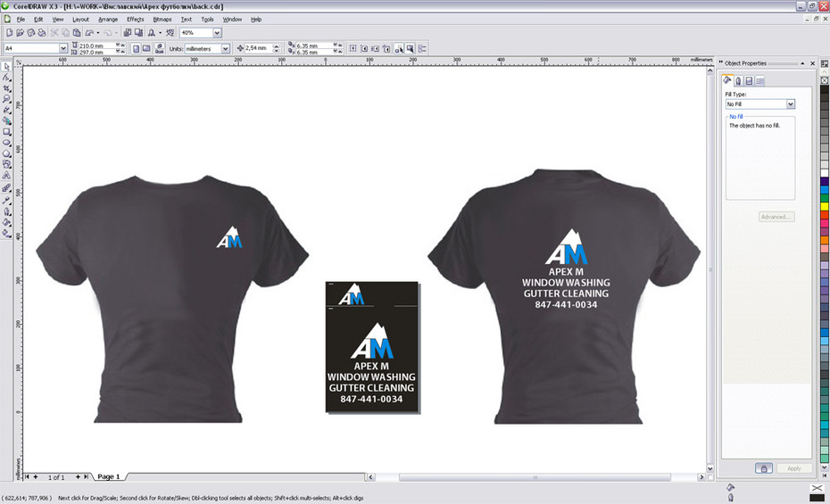Click the New document icon
The width and height of the screenshot is (830, 504).
[x=9, y=33]
